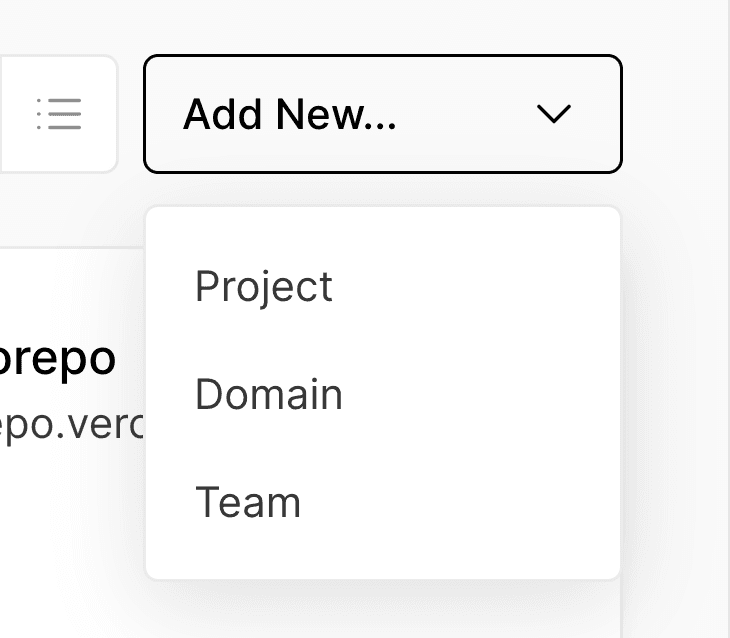Create a new Team

[x=248, y=502]
